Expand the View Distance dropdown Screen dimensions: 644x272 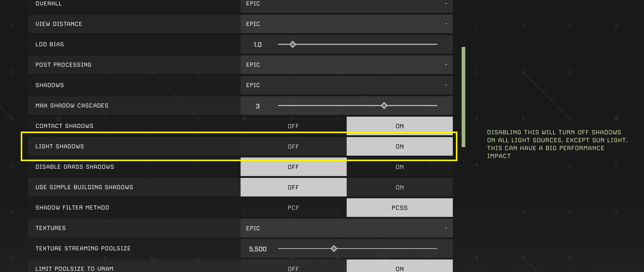click(x=346, y=24)
